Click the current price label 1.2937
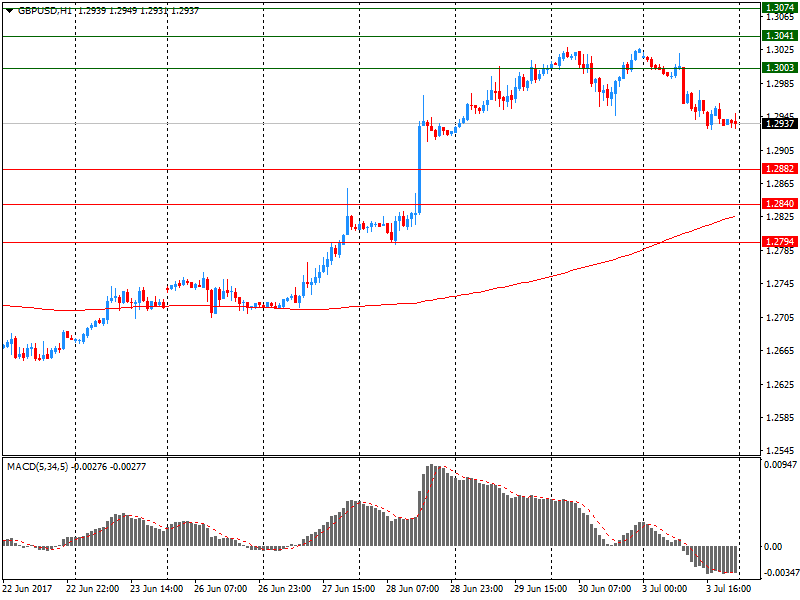800x600 pixels. tap(780, 123)
